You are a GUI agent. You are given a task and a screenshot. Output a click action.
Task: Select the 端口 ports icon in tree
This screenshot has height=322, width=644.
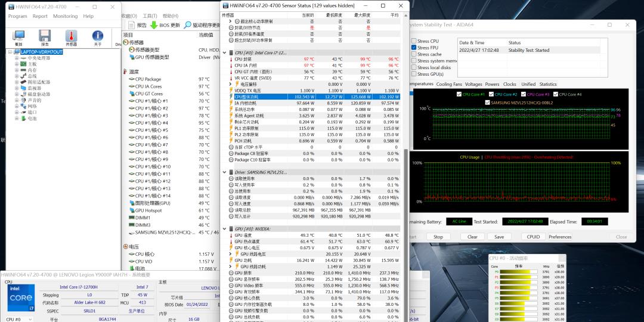tap(23, 112)
